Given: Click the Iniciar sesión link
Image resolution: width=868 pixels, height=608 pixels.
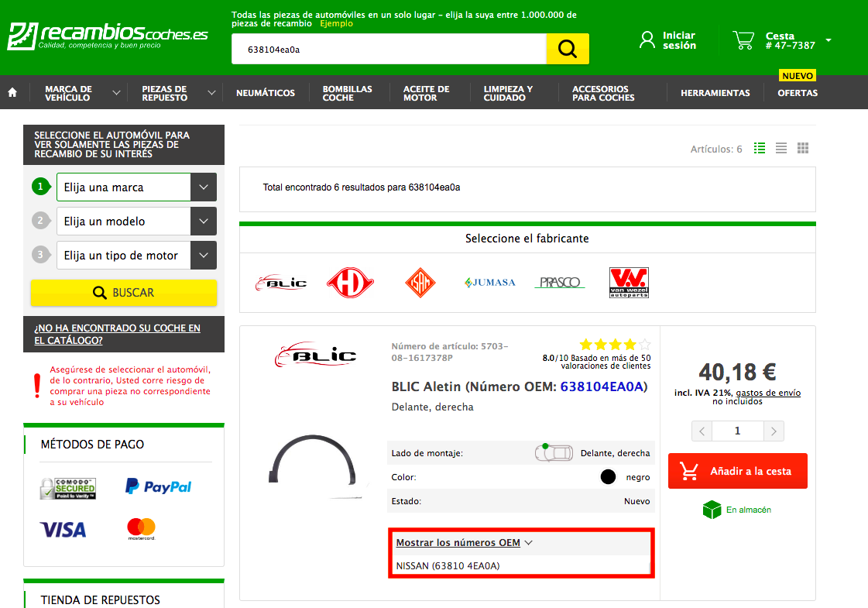Looking at the screenshot, I should coord(679,40).
